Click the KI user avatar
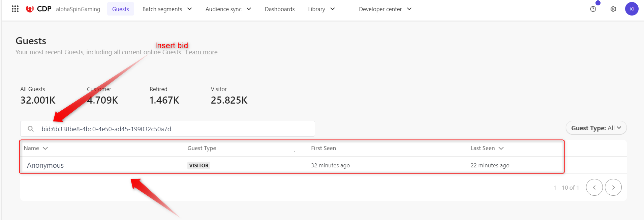Screen dimensions: 644x220 [632, 9]
